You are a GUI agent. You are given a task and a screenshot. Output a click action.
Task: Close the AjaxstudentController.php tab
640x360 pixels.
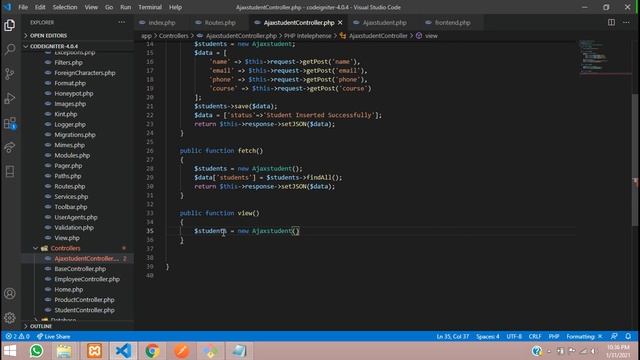340,22
